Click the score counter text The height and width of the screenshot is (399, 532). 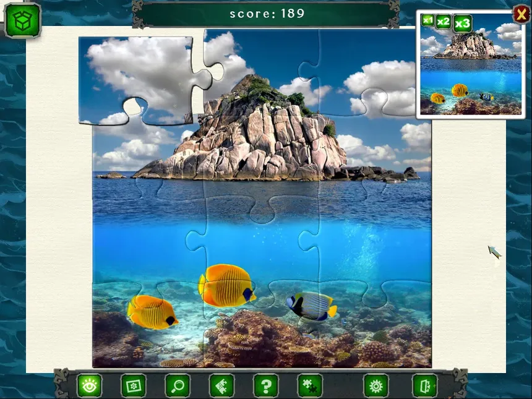point(267,14)
